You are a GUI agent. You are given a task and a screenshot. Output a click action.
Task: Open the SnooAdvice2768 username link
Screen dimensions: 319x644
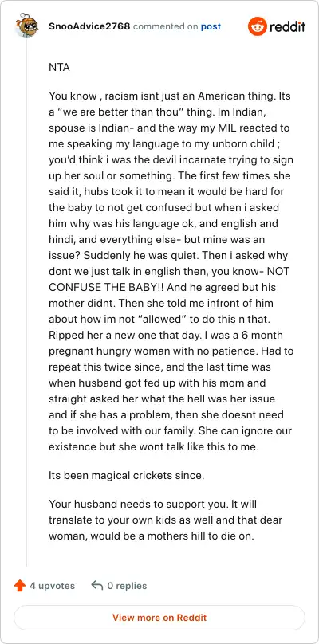tap(89, 26)
